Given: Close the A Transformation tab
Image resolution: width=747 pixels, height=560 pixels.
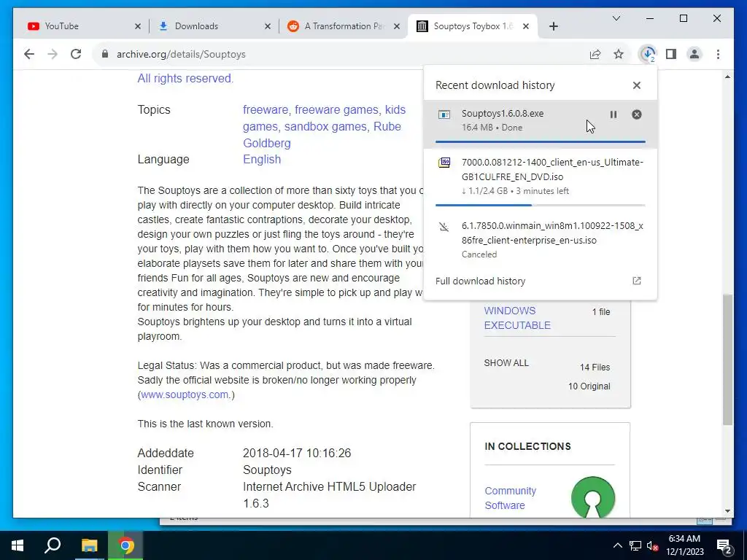Looking at the screenshot, I should click(x=396, y=26).
